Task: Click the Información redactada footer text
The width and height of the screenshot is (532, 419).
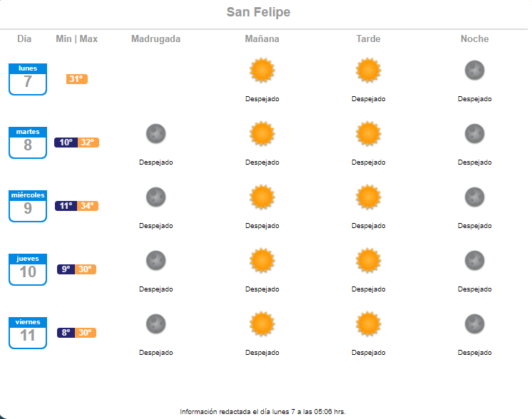Action: (x=262, y=412)
